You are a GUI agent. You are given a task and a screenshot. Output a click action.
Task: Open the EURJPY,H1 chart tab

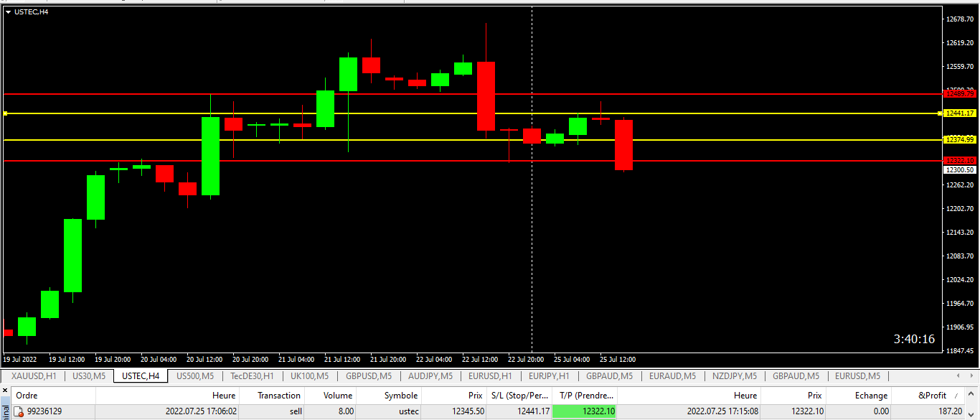[549, 375]
